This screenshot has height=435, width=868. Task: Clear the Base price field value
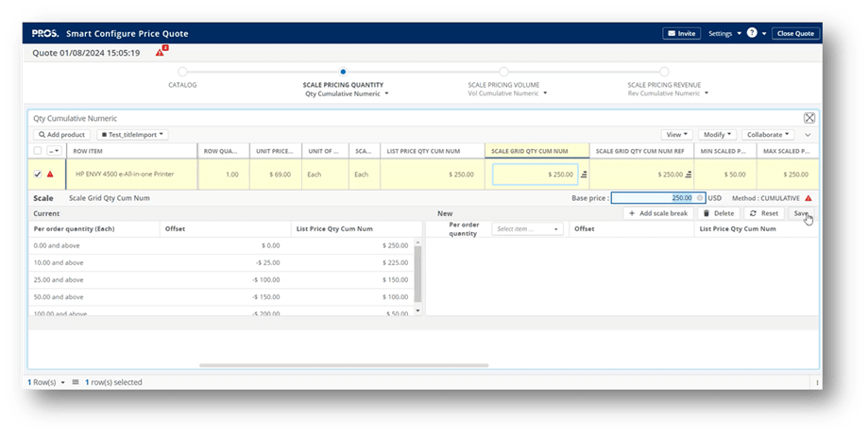700,198
